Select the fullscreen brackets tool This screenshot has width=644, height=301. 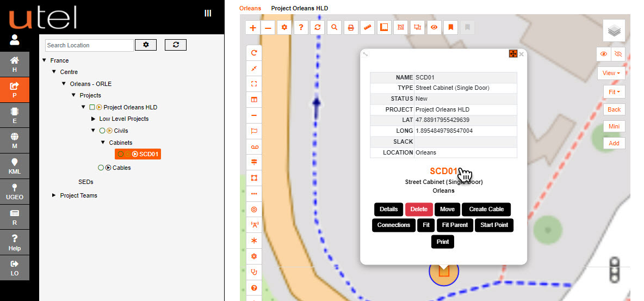[254, 84]
